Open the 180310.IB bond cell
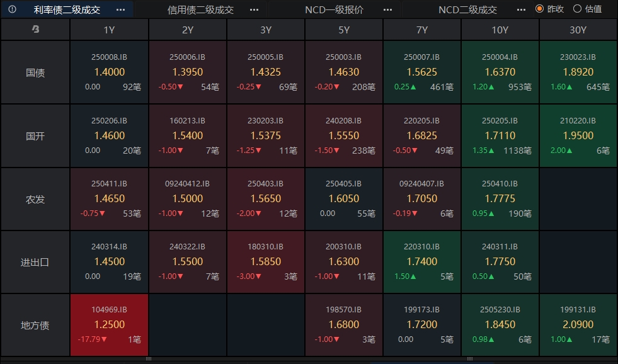The width and height of the screenshot is (618, 364). [x=266, y=262]
